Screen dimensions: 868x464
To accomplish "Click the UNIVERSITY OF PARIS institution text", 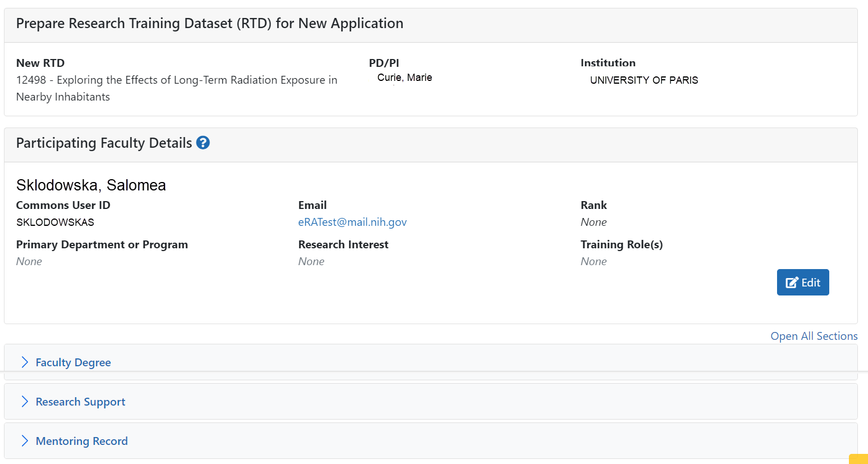I will (644, 80).
